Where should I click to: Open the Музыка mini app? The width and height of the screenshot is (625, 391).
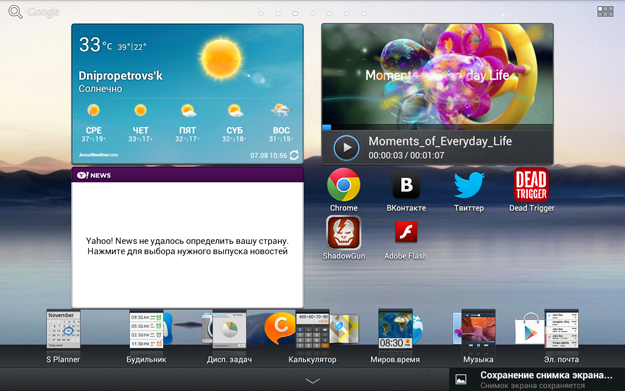(478, 336)
